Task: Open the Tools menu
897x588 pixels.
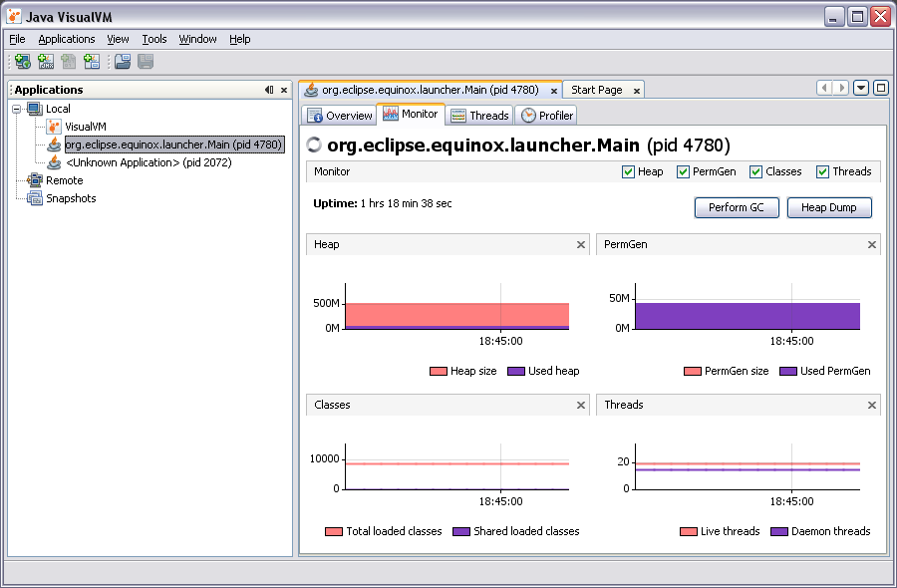Action: [154, 39]
